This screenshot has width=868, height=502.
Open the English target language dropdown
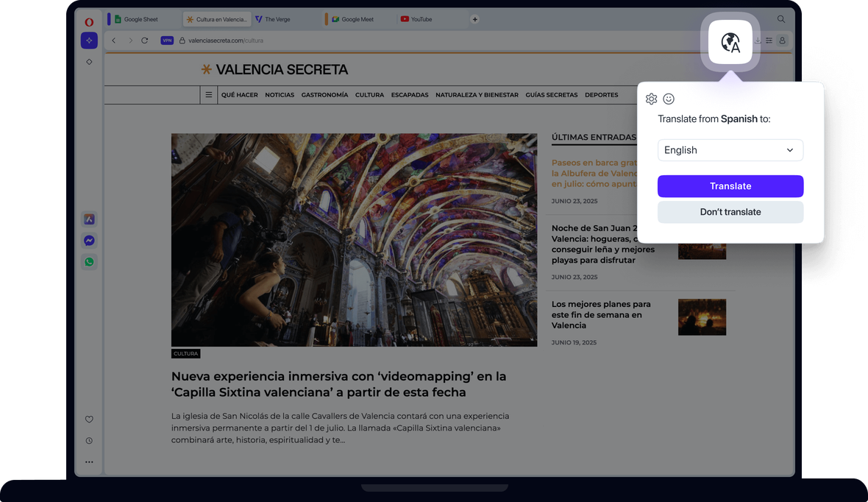[730, 150]
